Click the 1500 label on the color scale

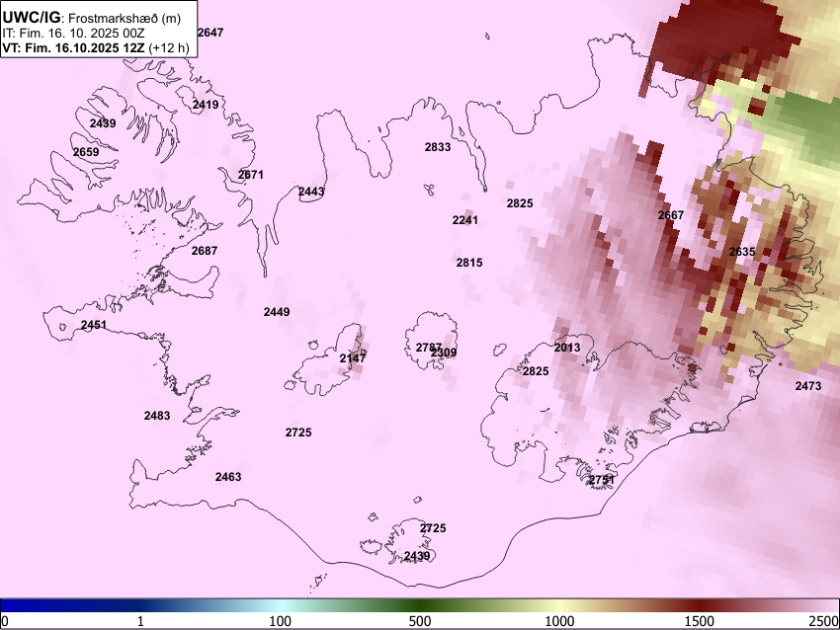(700, 621)
